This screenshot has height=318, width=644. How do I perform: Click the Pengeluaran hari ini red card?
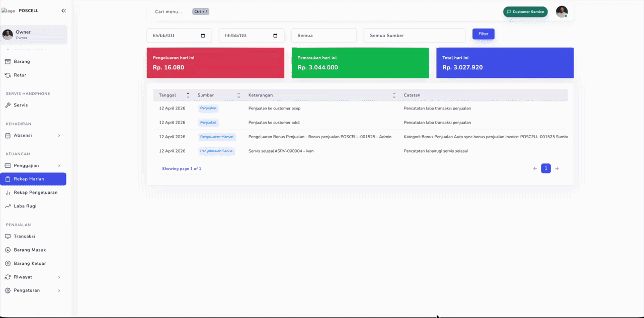215,63
